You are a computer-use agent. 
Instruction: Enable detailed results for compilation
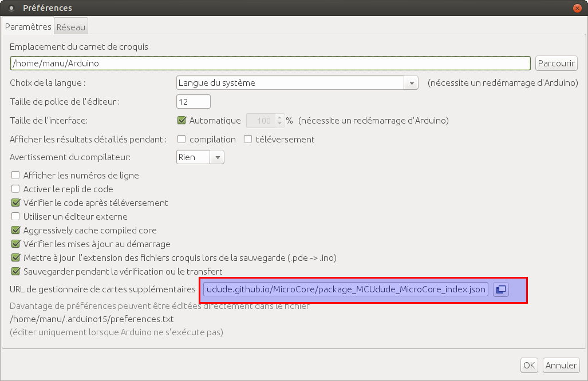[181, 139]
